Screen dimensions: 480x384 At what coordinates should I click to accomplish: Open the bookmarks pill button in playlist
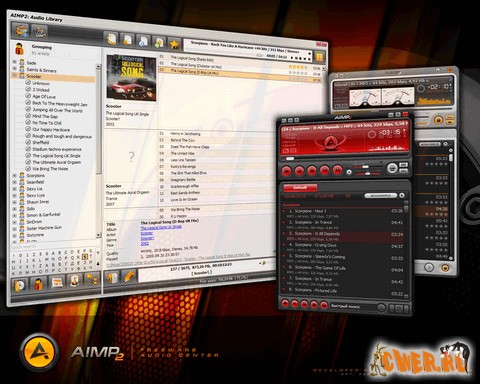tap(381, 195)
